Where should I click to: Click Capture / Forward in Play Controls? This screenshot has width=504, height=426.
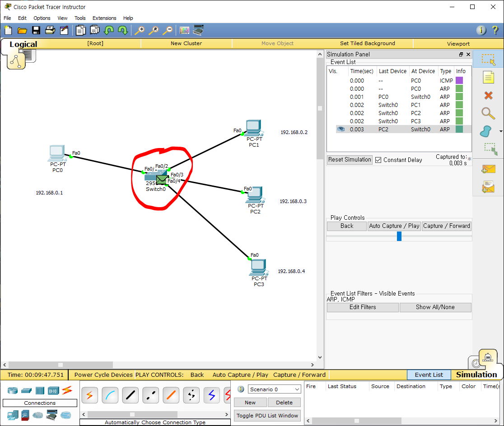coord(447,226)
